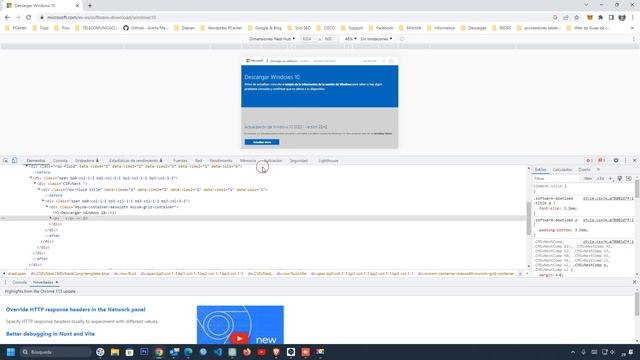Click the share page icon in address bar
The width and height of the screenshot is (640, 360).
click(566, 18)
